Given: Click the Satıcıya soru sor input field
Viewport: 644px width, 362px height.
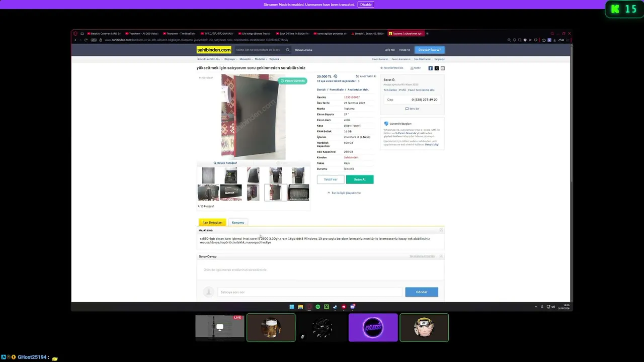Looking at the screenshot, I should tap(310, 292).
